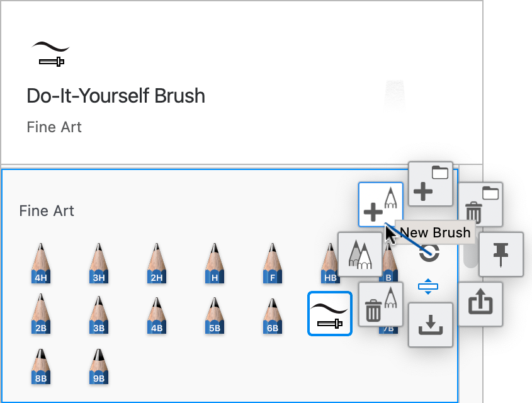Choose the 5B pencil brush
Viewport: 532px width, 403px height.
tap(215, 315)
